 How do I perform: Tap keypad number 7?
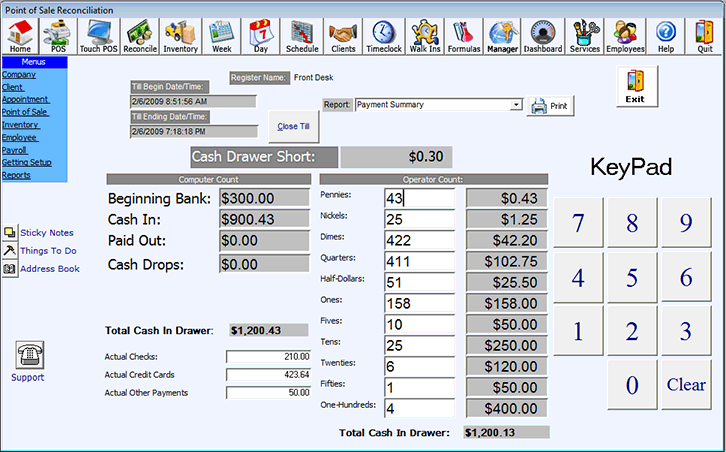[578, 223]
